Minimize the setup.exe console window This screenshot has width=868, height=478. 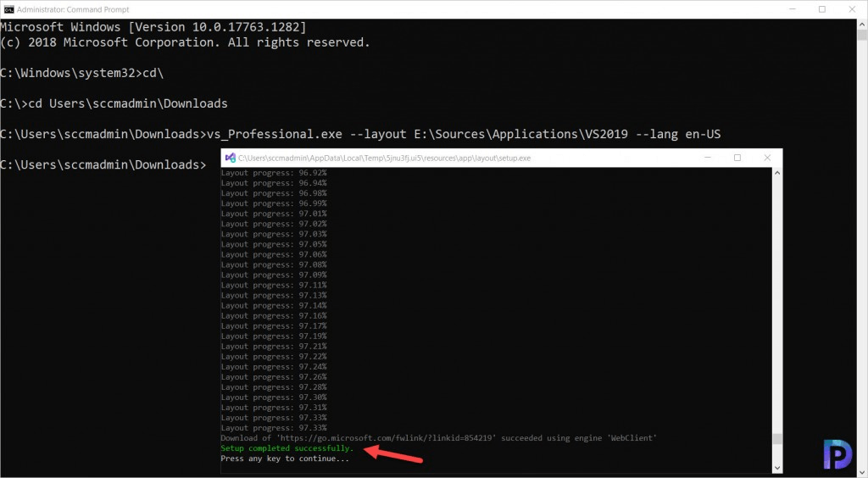click(708, 158)
